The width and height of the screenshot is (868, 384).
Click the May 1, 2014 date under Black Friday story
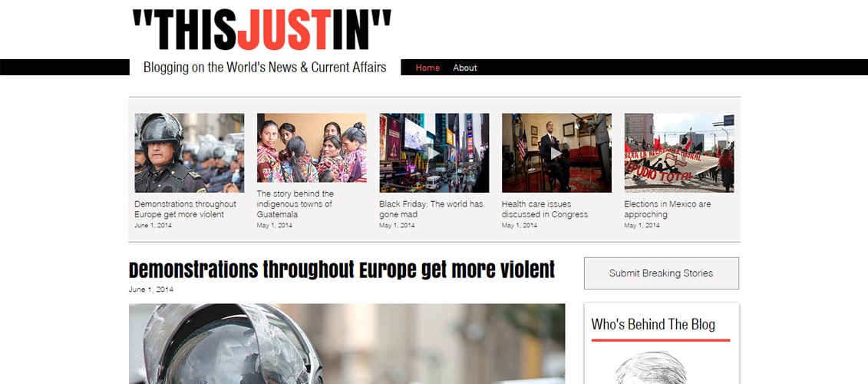coord(397,226)
